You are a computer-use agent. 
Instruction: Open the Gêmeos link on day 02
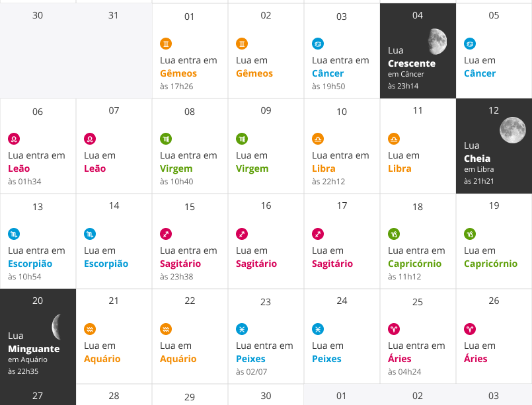pyautogui.click(x=254, y=73)
